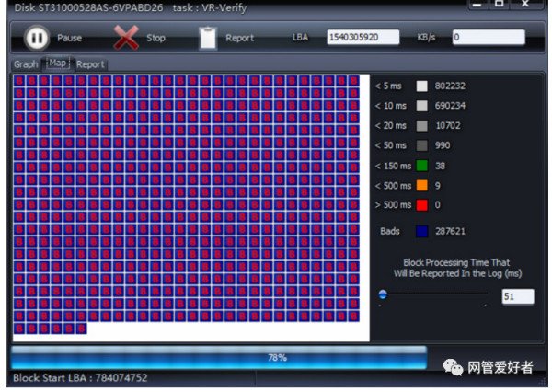Click the KB/s value field
Screen dimensions: 552x392
(x=488, y=38)
